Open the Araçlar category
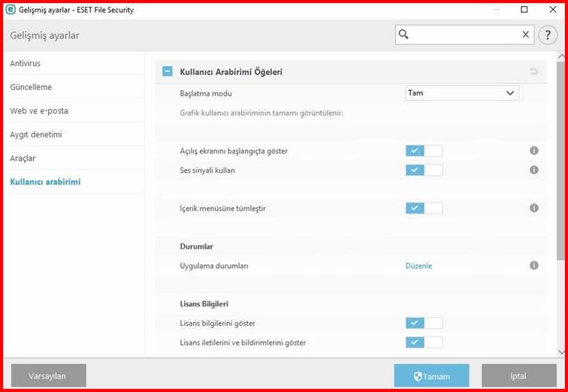Image resolution: width=568 pixels, height=392 pixels. 74,158
